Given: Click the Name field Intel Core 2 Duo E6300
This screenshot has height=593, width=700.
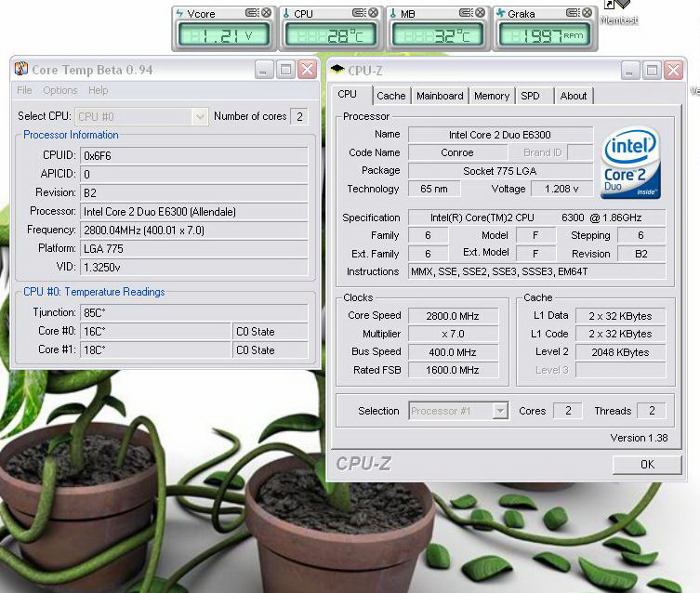Looking at the screenshot, I should point(500,135).
